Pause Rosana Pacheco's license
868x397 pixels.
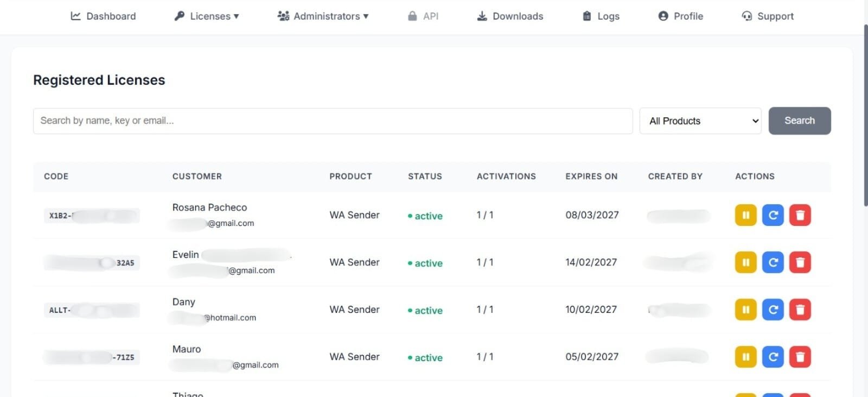tap(745, 215)
